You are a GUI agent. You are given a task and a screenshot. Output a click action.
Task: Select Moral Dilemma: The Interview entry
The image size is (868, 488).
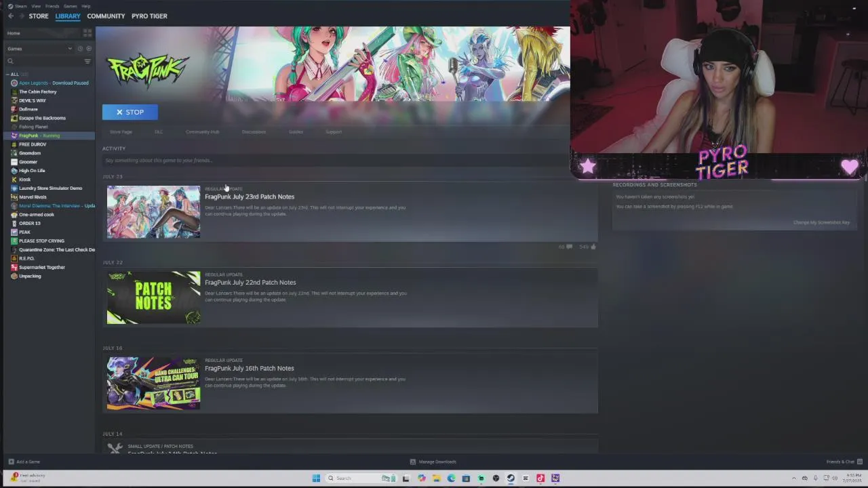pyautogui.click(x=56, y=206)
